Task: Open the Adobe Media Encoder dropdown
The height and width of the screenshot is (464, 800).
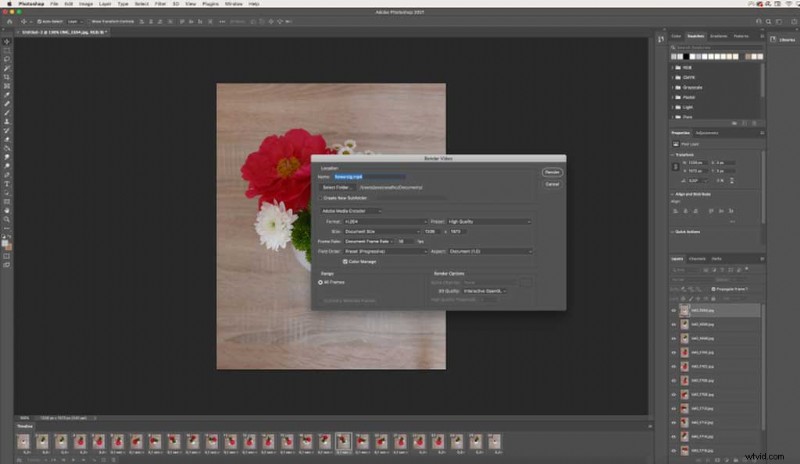Action: coord(351,211)
